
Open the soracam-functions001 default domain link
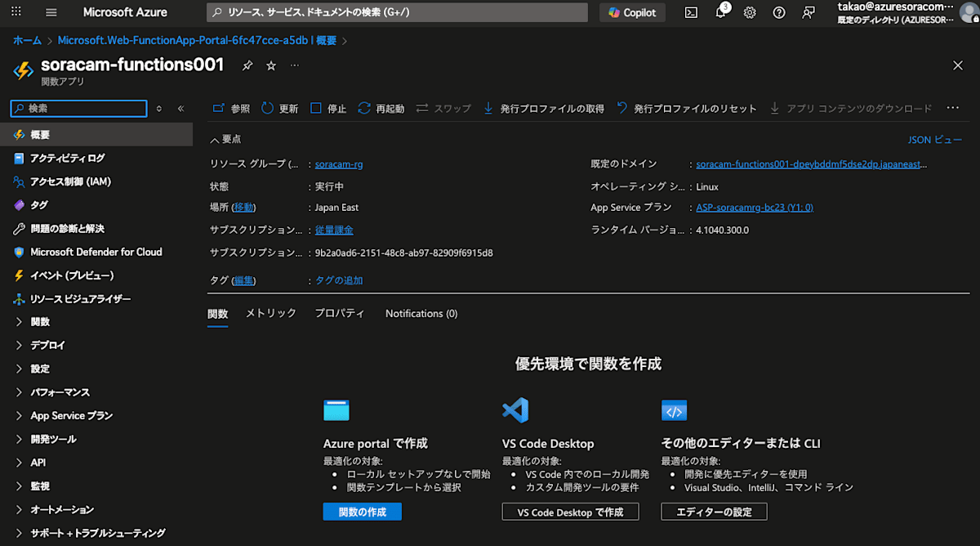(x=812, y=164)
